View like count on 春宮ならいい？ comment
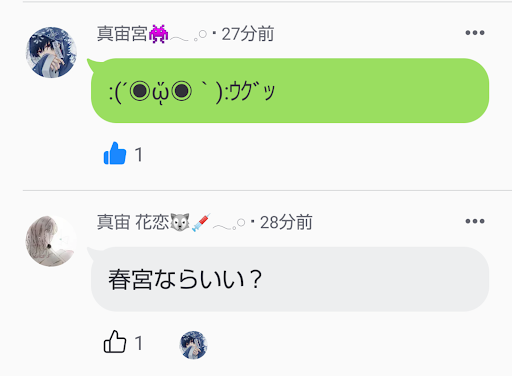This screenshot has height=376, width=512. point(139,343)
